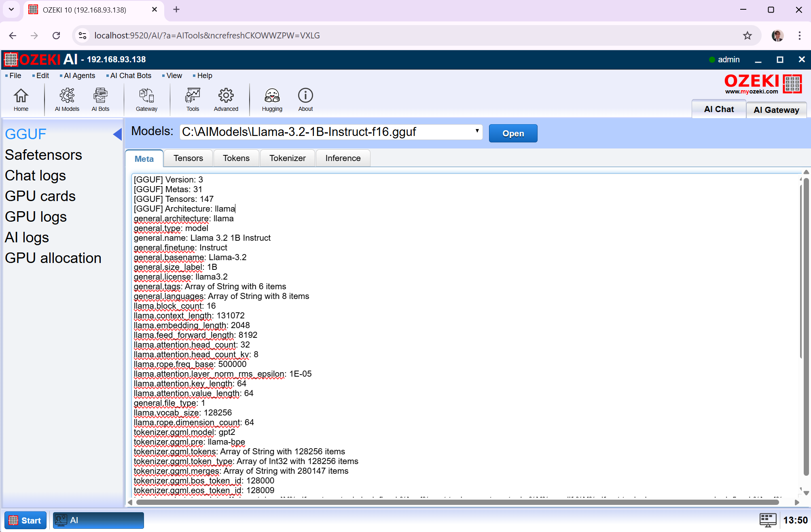Select the Tools toolbar icon
The width and height of the screenshot is (811, 532).
tap(193, 100)
